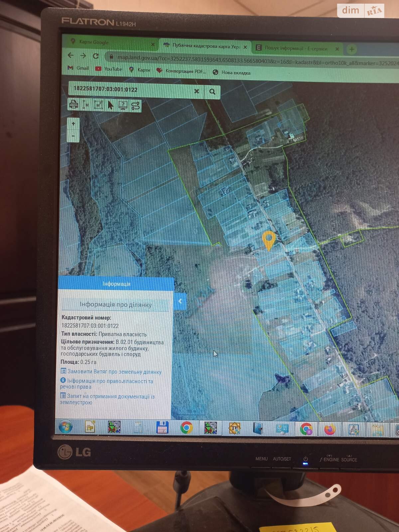The height and width of the screenshot is (532, 399).
Task: Open the Конвертация PDF bookmark
Action: pyautogui.click(x=181, y=71)
